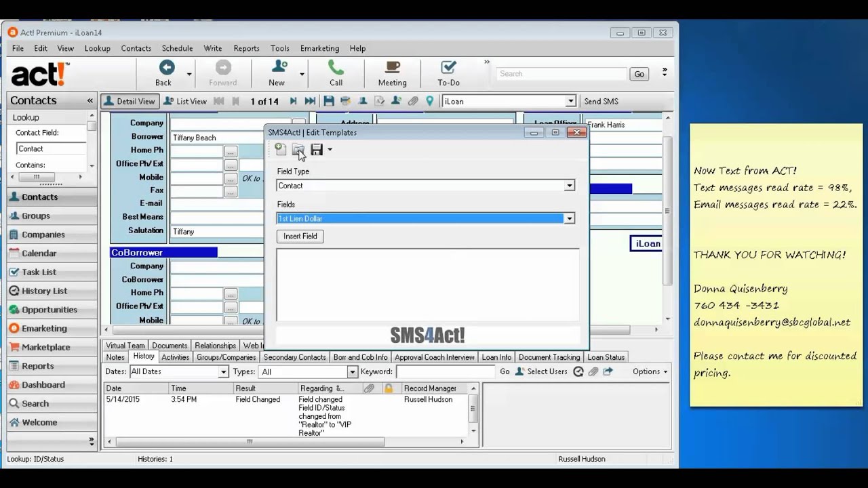Create a new template in SMS4Act
Screen dimensions: 868x488
281,149
